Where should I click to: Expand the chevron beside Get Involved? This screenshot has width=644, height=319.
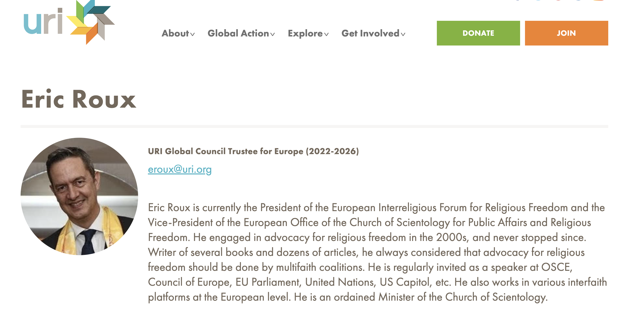point(403,34)
